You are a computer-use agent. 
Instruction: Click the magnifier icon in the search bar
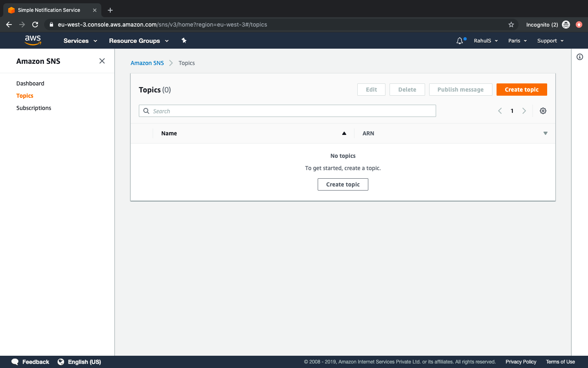(x=146, y=111)
